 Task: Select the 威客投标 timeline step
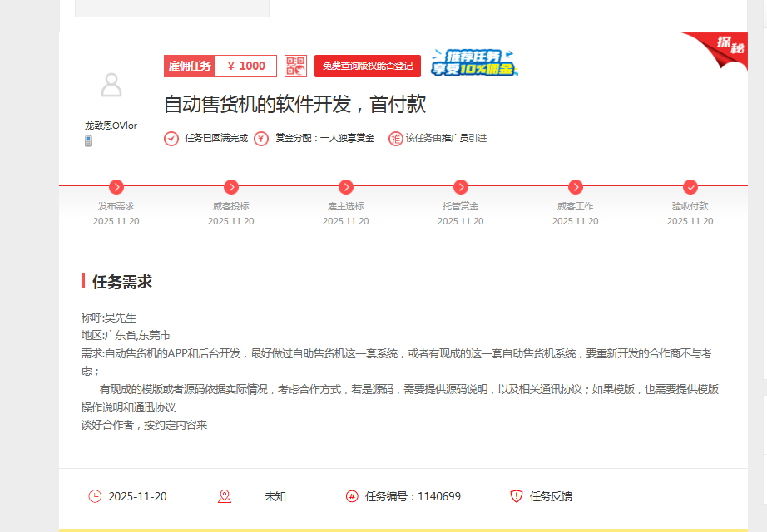(231, 187)
